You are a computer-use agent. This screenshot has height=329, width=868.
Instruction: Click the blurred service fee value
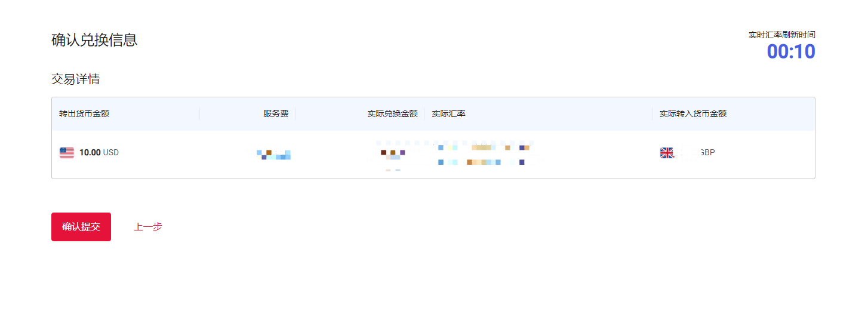pyautogui.click(x=274, y=155)
